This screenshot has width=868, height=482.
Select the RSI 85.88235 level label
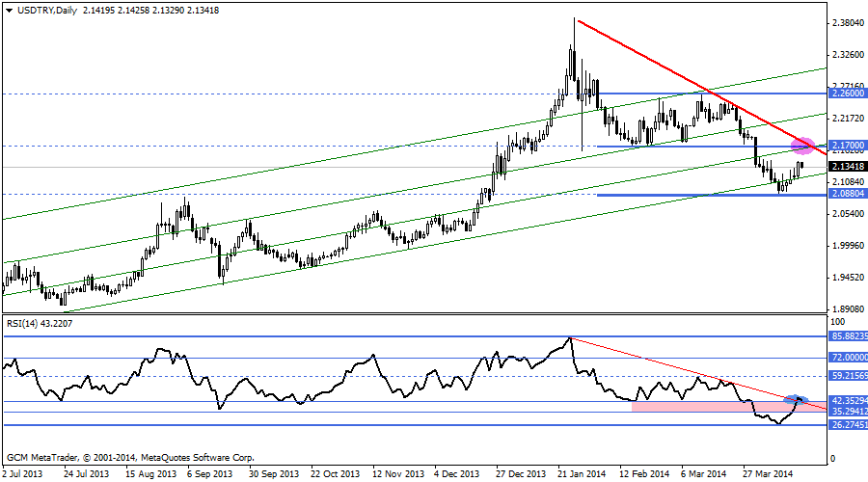tap(848, 335)
